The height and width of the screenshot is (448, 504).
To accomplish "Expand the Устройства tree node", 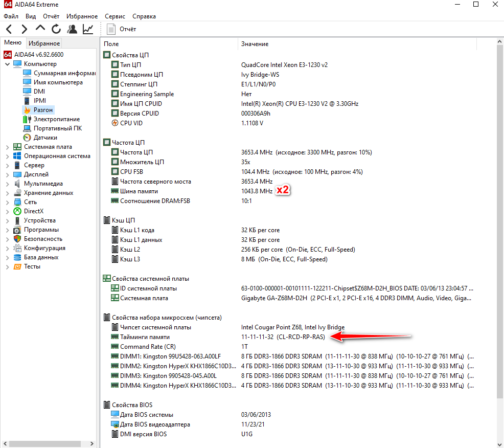I will pos(7,221).
